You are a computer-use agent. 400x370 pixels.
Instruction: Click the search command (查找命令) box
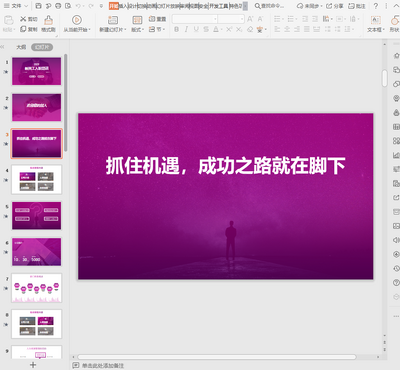coord(269,6)
